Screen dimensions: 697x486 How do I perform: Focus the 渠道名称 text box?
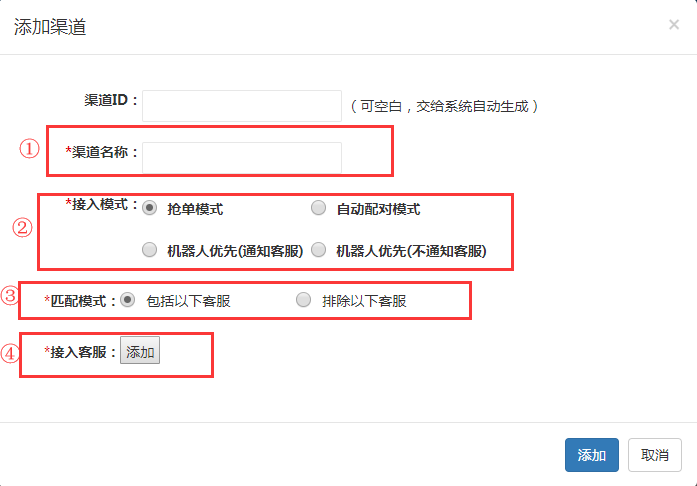pos(242,157)
